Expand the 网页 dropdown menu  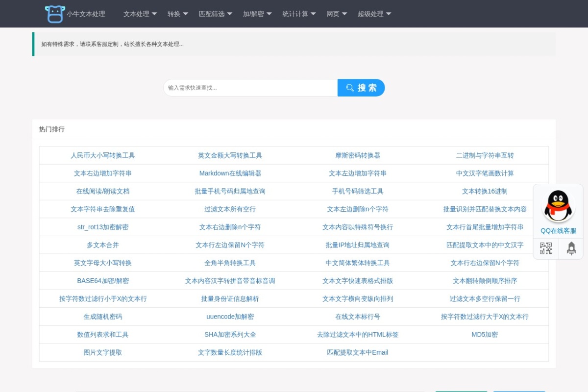coord(337,14)
